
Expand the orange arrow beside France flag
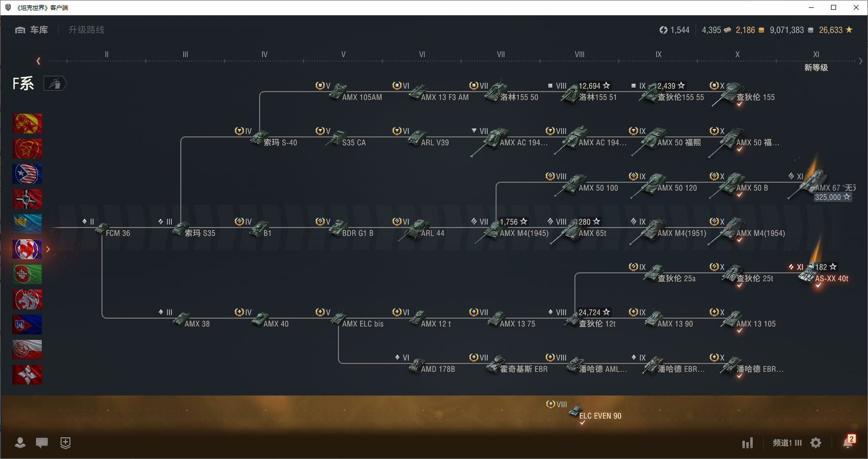click(x=48, y=249)
